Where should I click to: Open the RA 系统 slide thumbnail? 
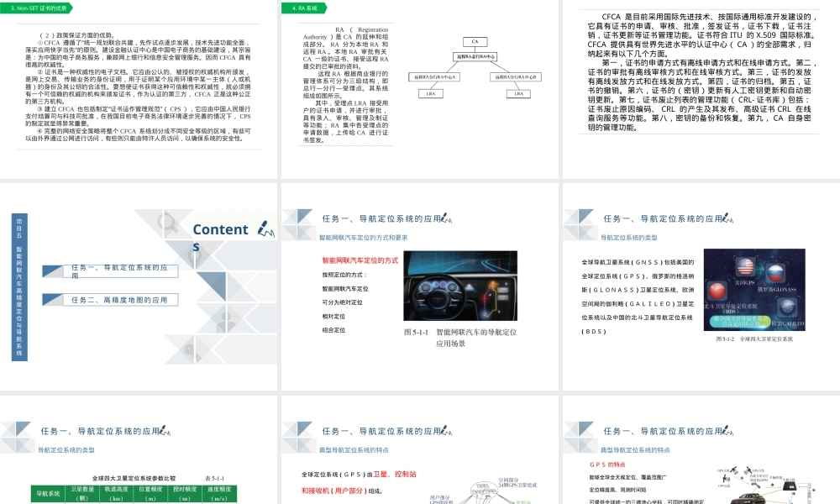pos(419,89)
